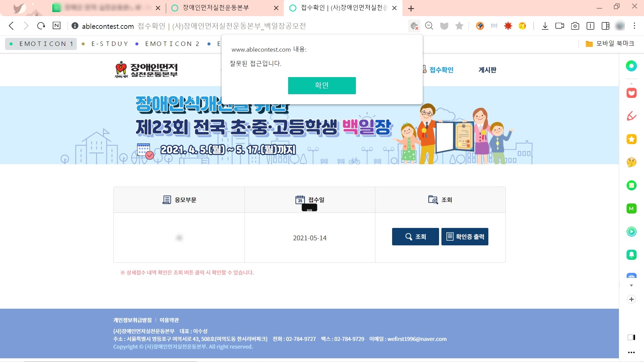This screenshot has width=644, height=362.
Task: Open the 개인정보취급방침 footer link
Action: 132,320
